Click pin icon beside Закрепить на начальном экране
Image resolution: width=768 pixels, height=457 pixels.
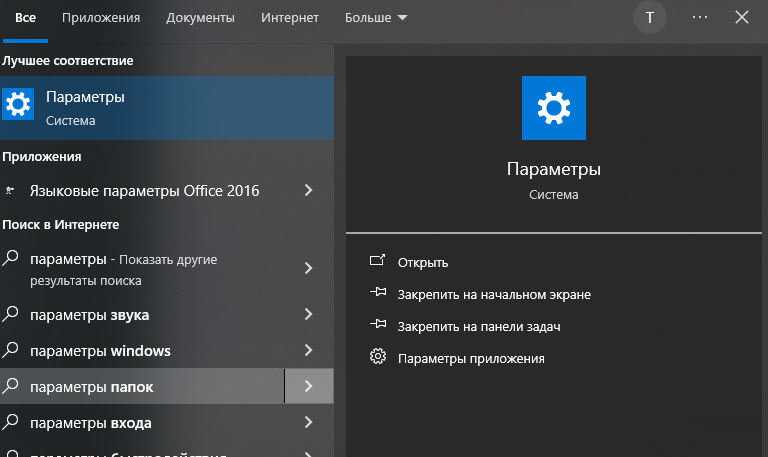(x=378, y=292)
